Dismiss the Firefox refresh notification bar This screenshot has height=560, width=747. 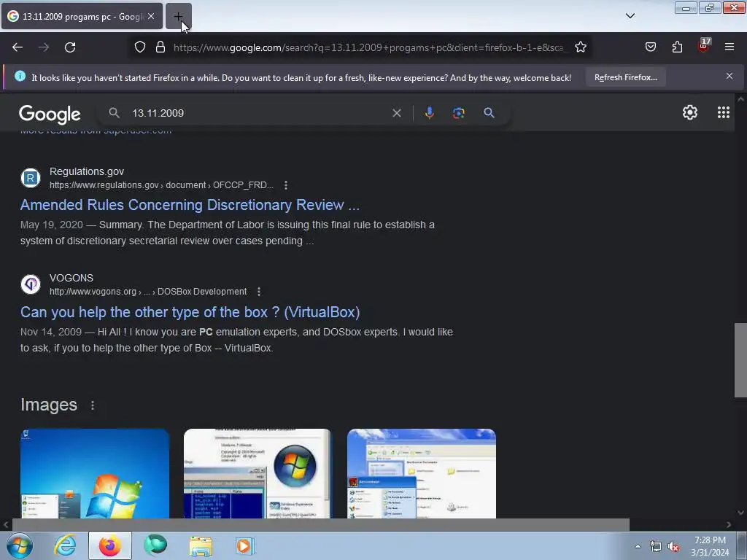[x=729, y=76]
